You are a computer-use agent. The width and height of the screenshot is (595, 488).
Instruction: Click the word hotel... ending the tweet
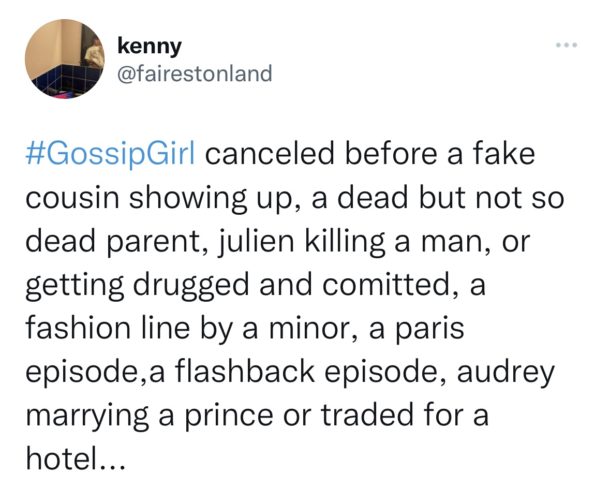75,459
